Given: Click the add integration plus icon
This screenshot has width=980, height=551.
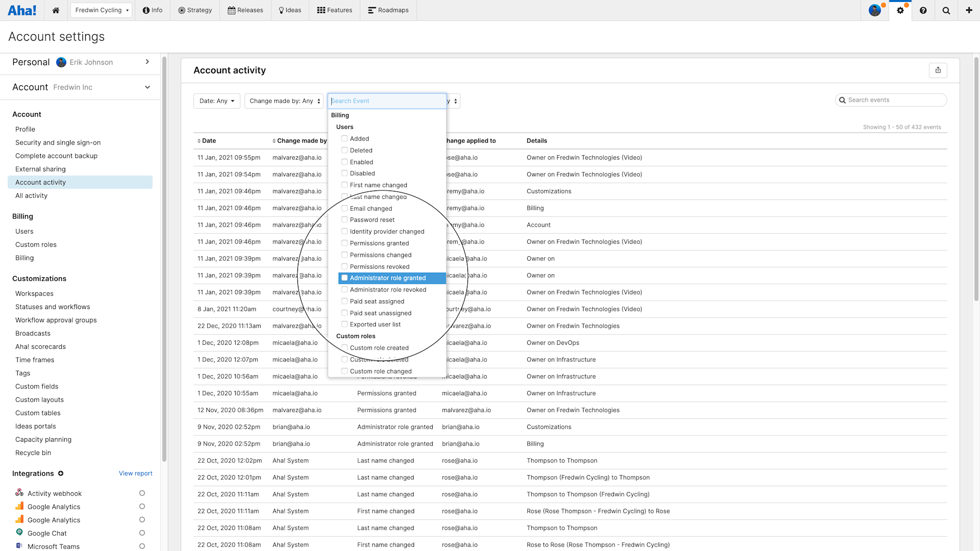Looking at the screenshot, I should 61,474.
